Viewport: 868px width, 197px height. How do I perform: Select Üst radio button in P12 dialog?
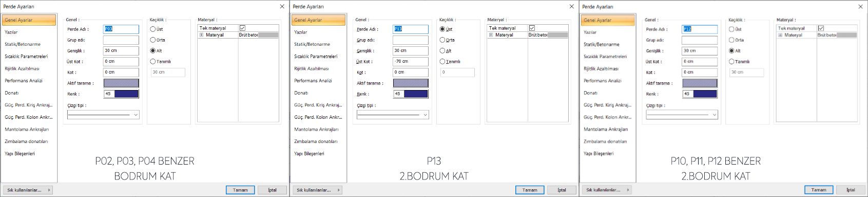(x=732, y=29)
